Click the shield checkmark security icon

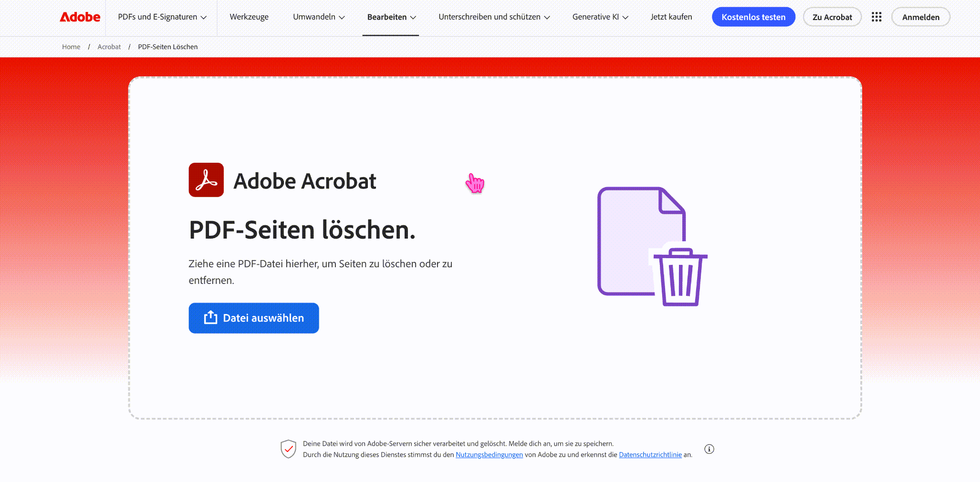tap(288, 449)
